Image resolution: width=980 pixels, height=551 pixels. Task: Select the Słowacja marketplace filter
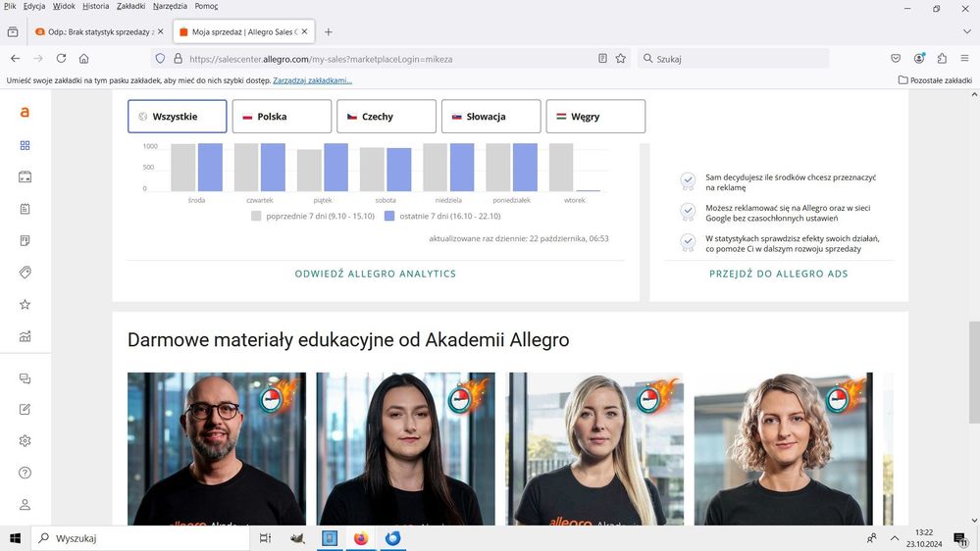491,117
